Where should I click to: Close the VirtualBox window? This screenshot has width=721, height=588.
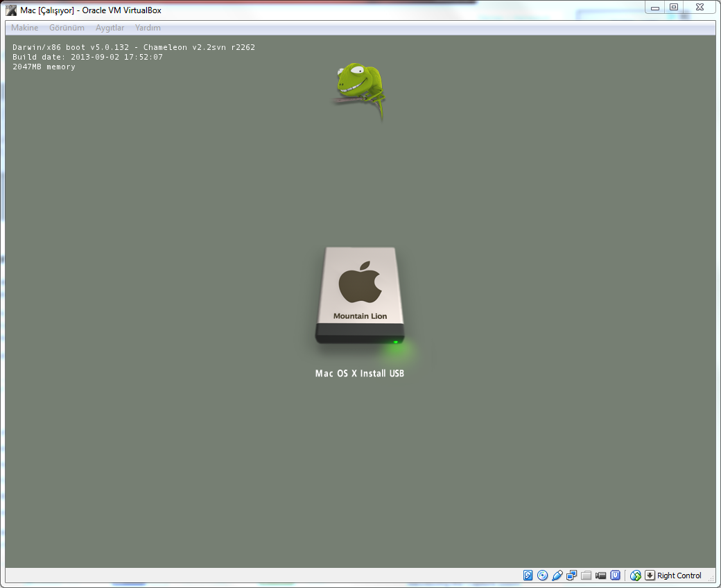click(x=700, y=8)
